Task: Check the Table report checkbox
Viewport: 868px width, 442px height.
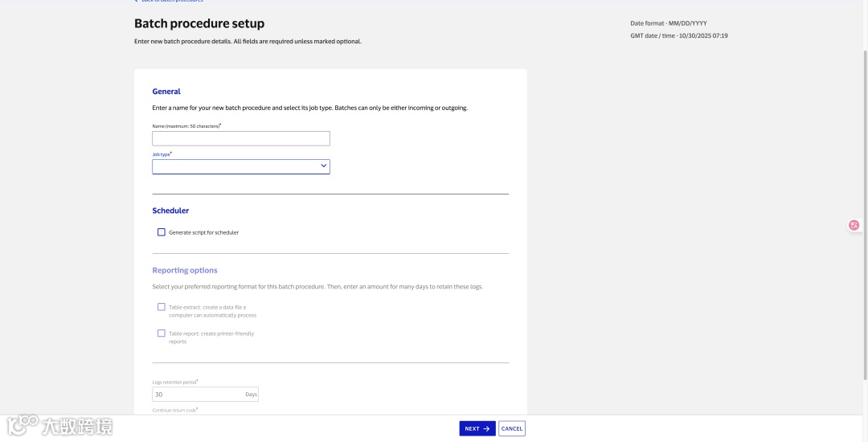Action: click(x=162, y=334)
